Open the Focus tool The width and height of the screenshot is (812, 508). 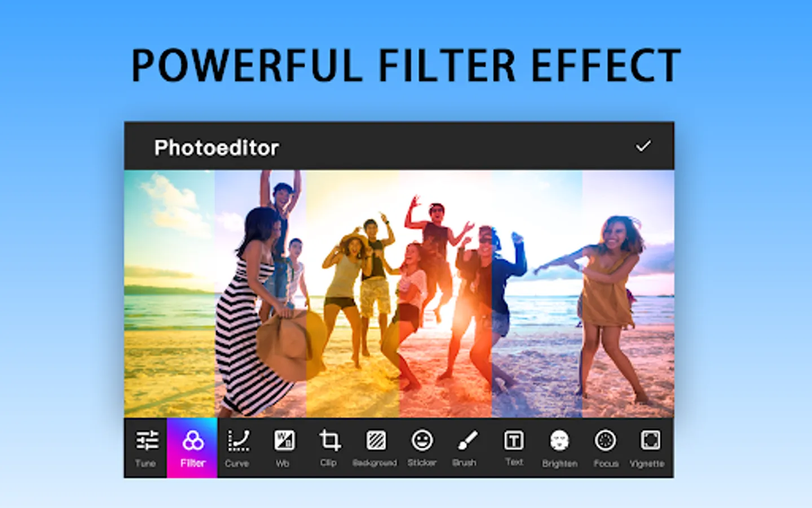pyautogui.click(x=606, y=448)
